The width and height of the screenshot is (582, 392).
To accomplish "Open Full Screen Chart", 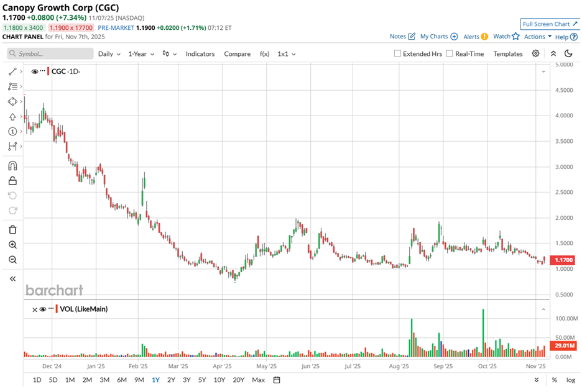I will click(x=550, y=24).
